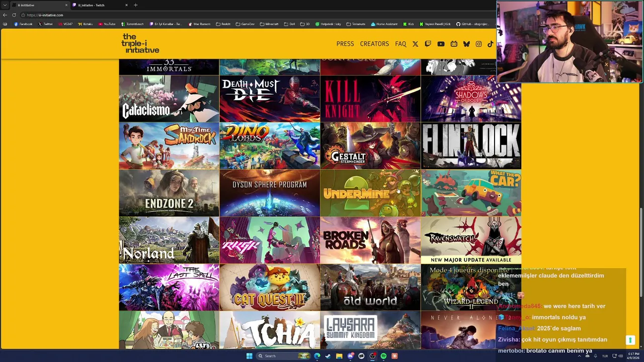The height and width of the screenshot is (362, 644).
Task: Open the tab list chevron in browser
Action: (5, 5)
